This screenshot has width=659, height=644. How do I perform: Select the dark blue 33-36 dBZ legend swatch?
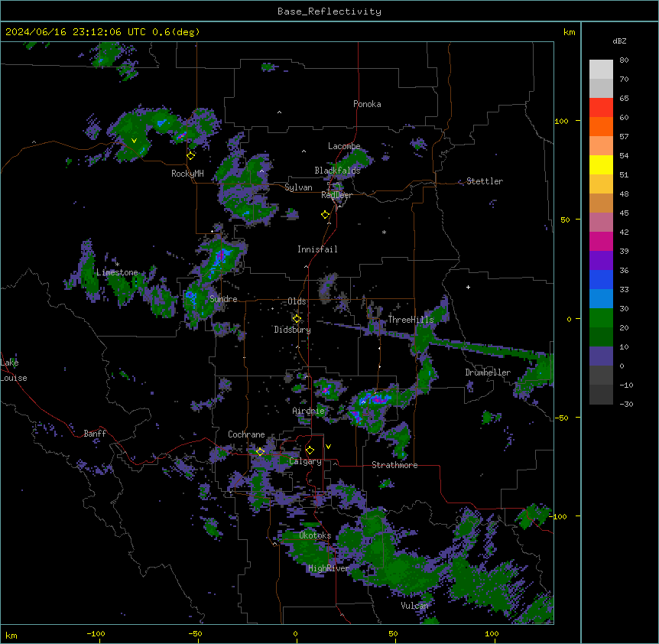click(x=601, y=280)
